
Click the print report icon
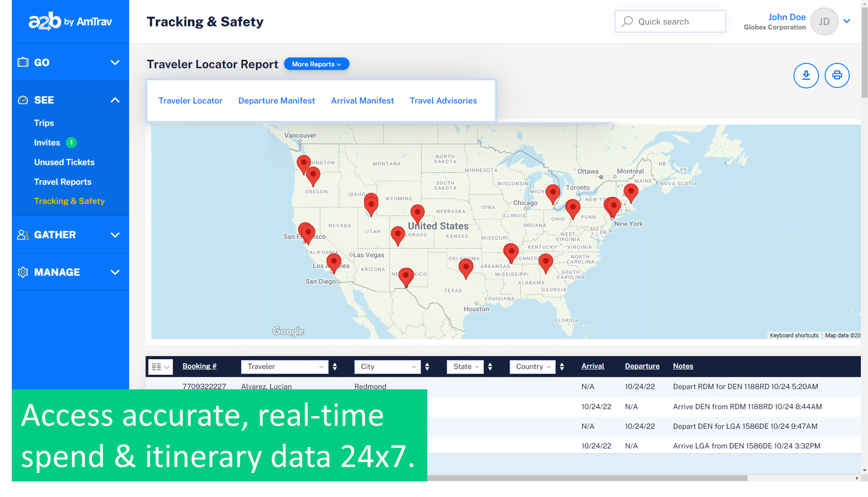[836, 75]
